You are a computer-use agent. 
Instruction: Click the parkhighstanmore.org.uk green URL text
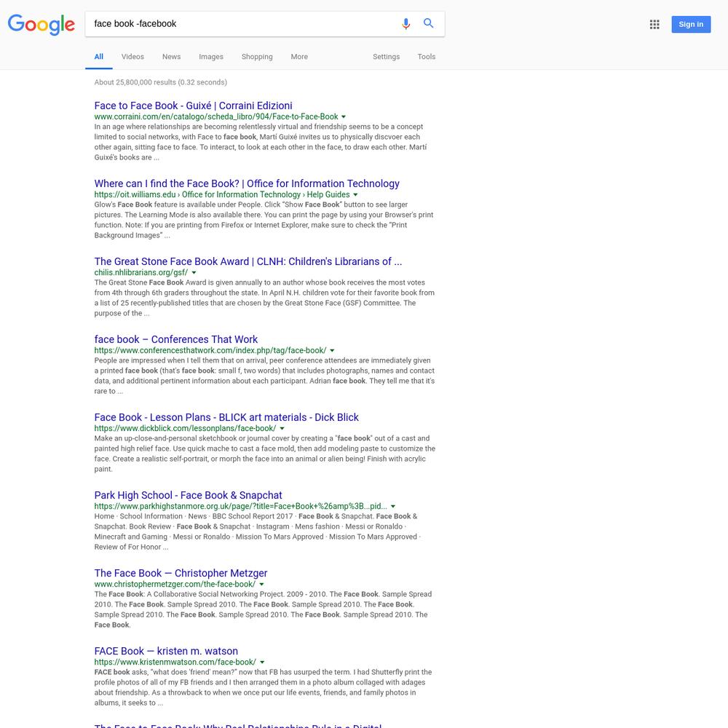pos(240,507)
